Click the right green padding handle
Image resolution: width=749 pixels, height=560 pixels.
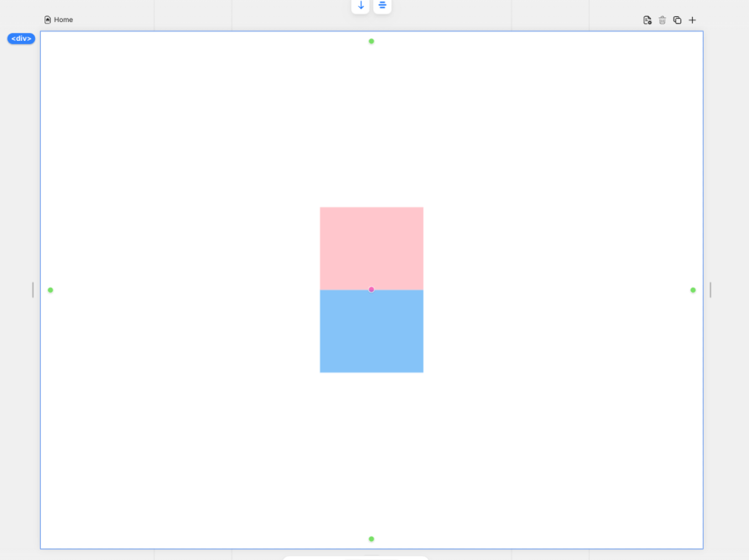[x=693, y=290]
